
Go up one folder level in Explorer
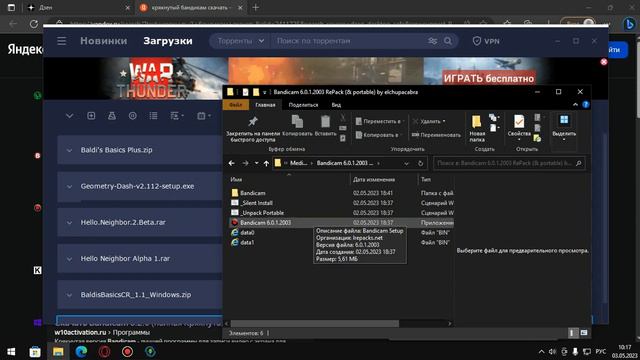click(266, 163)
